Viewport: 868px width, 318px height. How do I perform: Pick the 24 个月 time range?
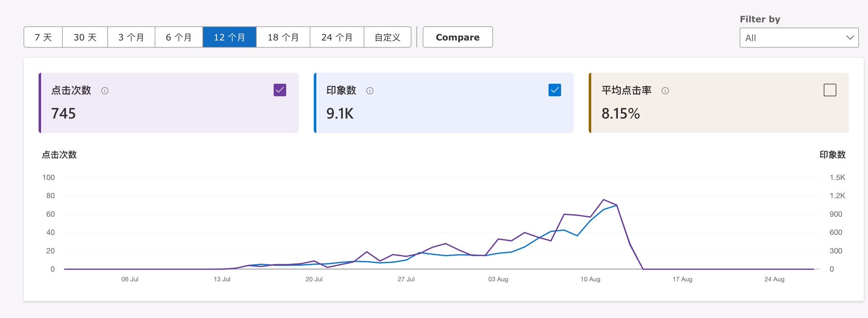[337, 37]
